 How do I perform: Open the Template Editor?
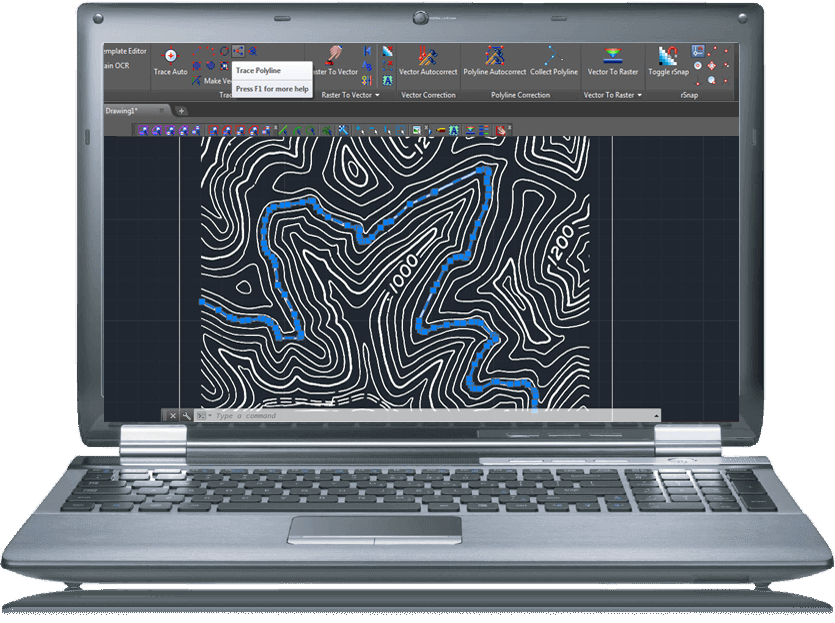click(x=124, y=50)
